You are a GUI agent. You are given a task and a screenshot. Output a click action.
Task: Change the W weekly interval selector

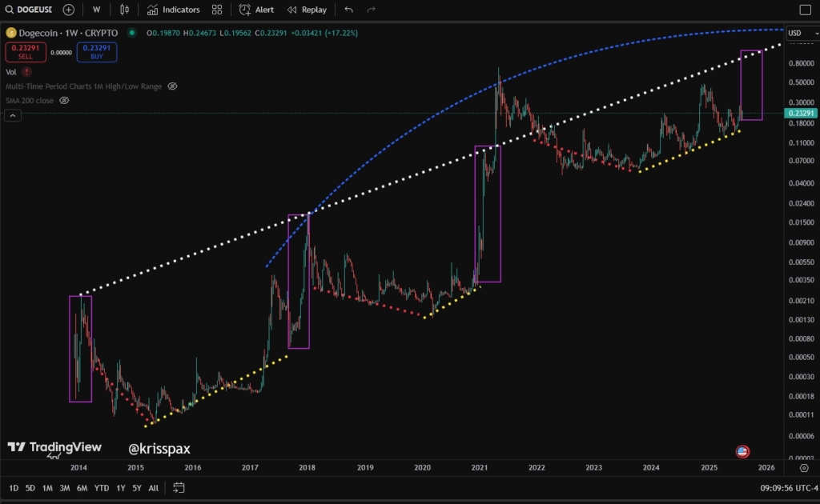(x=96, y=10)
